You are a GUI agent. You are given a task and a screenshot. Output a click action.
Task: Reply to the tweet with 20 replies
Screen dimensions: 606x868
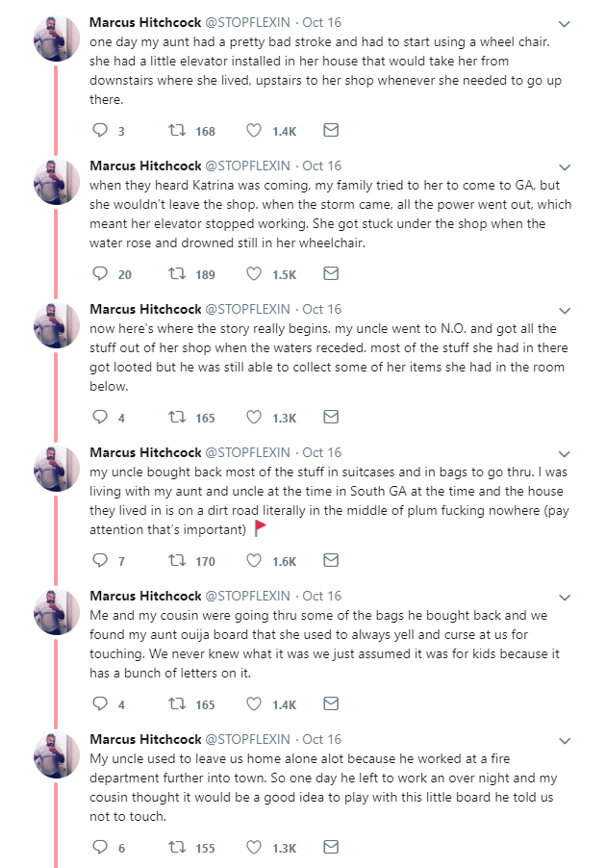tap(100, 273)
